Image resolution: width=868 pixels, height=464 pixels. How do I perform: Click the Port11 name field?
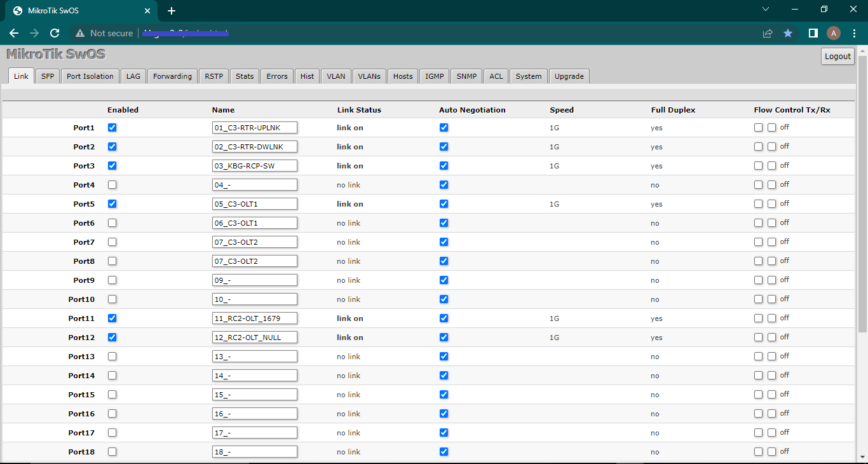tap(255, 318)
